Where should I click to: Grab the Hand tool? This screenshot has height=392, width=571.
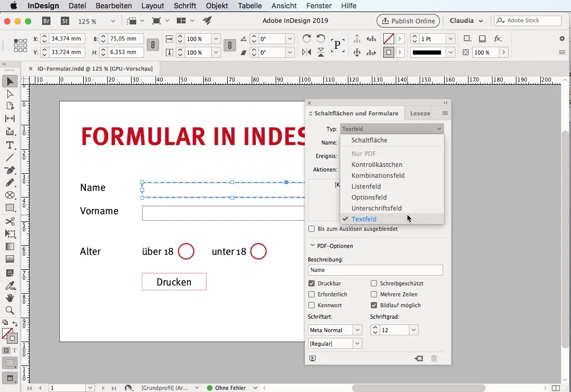9,297
